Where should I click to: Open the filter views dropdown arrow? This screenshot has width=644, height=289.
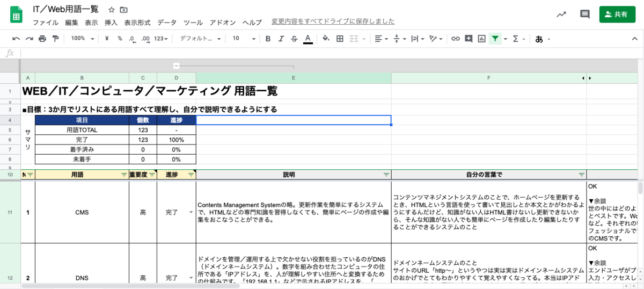click(506, 39)
